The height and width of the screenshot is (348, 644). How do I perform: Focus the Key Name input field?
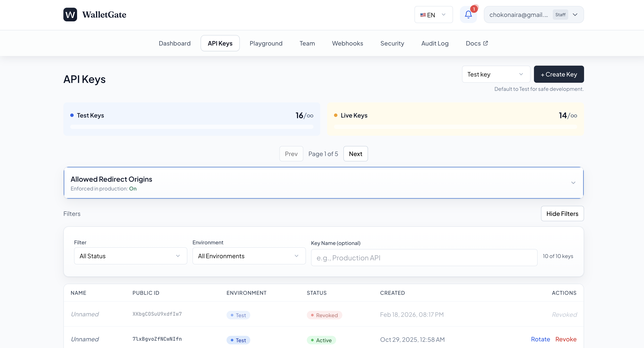pyautogui.click(x=424, y=258)
